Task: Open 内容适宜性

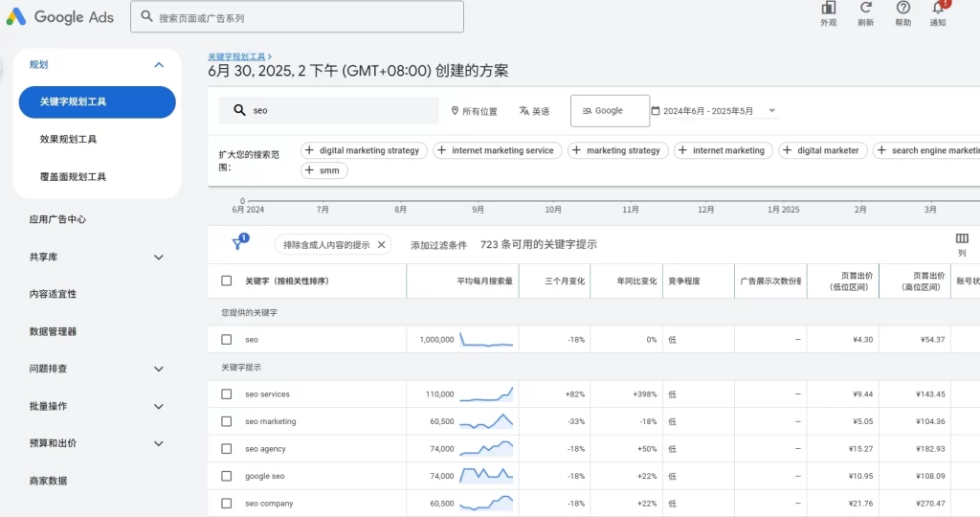Action: tap(54, 294)
